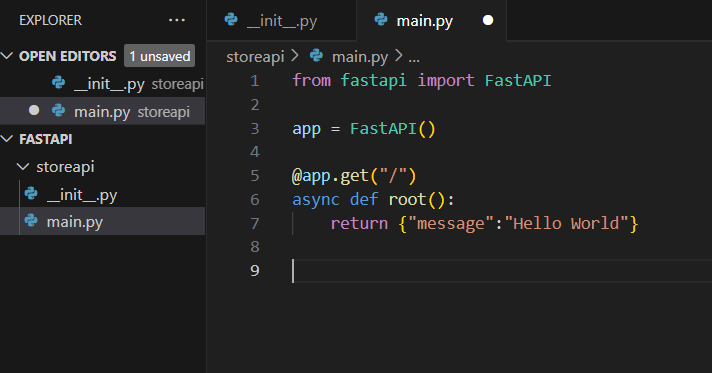
Task: Collapse the storeapi folder
Action: click(23, 167)
